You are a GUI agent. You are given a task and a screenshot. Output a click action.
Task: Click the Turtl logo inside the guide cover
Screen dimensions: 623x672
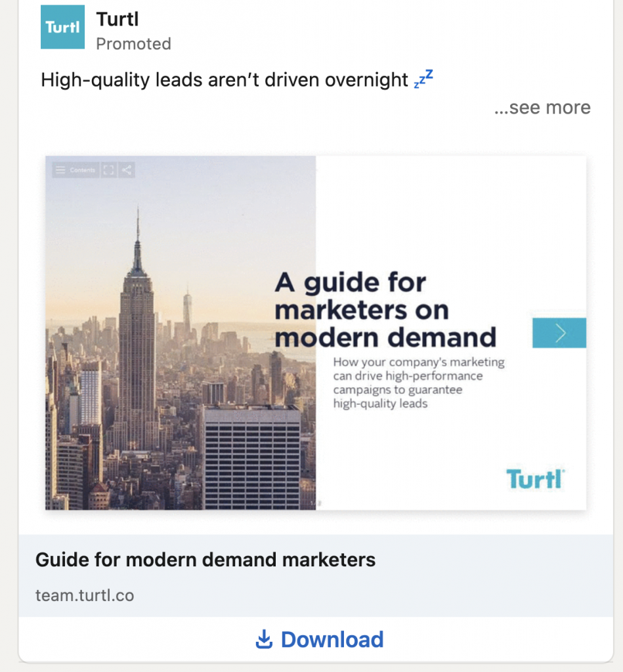click(x=535, y=478)
